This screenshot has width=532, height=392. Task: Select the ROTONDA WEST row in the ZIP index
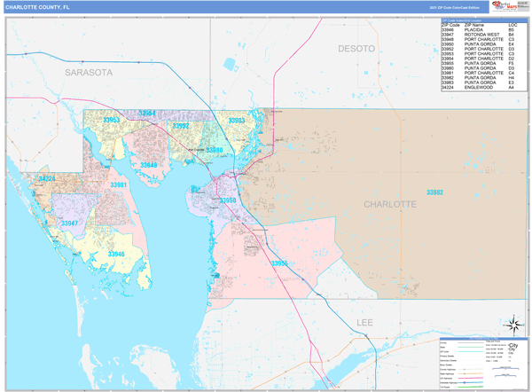point(478,35)
